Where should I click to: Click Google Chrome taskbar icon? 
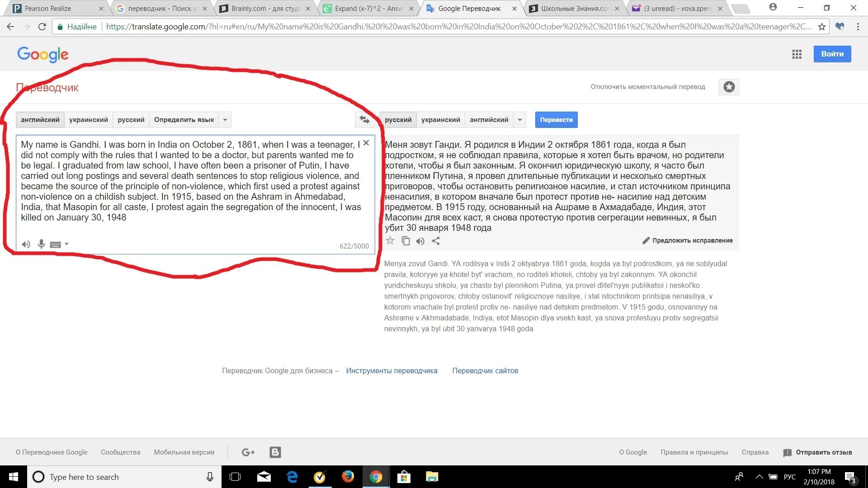[375, 477]
